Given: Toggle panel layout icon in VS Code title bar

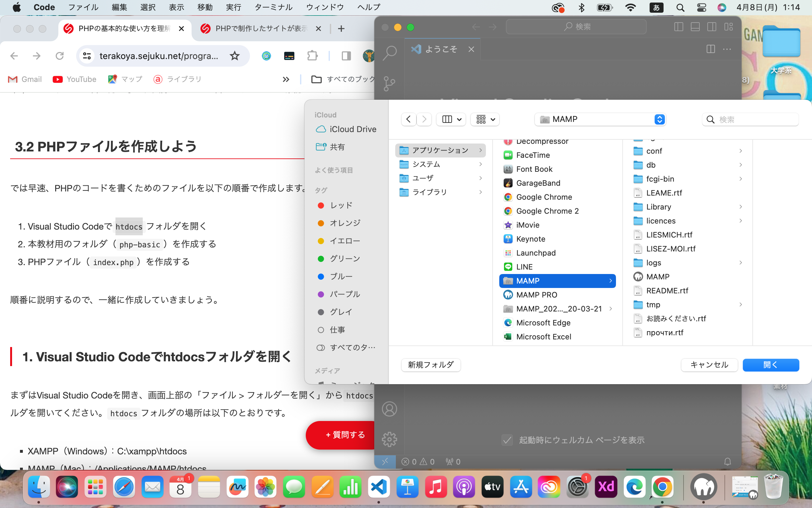Looking at the screenshot, I should click(695, 27).
